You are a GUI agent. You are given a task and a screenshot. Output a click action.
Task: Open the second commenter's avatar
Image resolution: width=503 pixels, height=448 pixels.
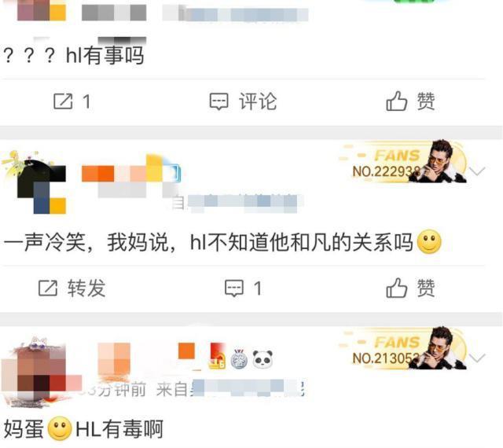[34, 182]
